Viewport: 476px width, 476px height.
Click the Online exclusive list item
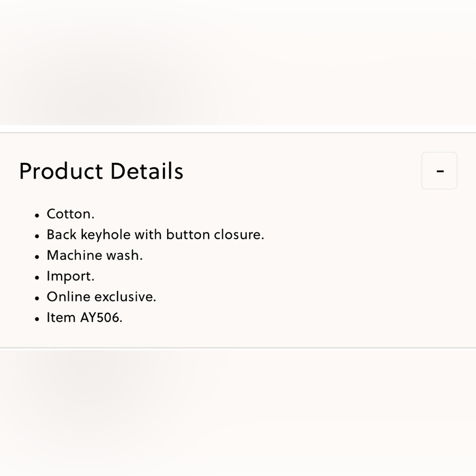(101, 297)
